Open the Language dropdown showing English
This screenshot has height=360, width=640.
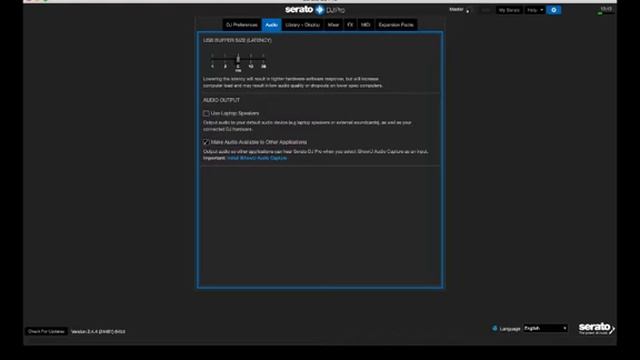point(545,328)
